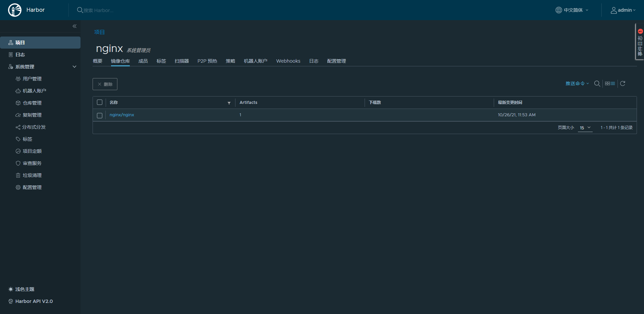
Task: Click the globe language icon
Action: click(558, 10)
